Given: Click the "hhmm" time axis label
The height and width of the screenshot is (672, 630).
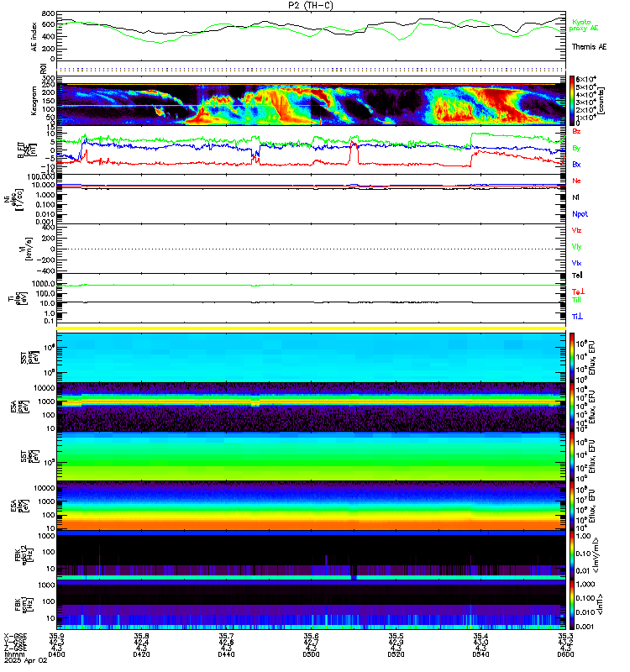Looking at the screenshot, I should coord(14,654).
